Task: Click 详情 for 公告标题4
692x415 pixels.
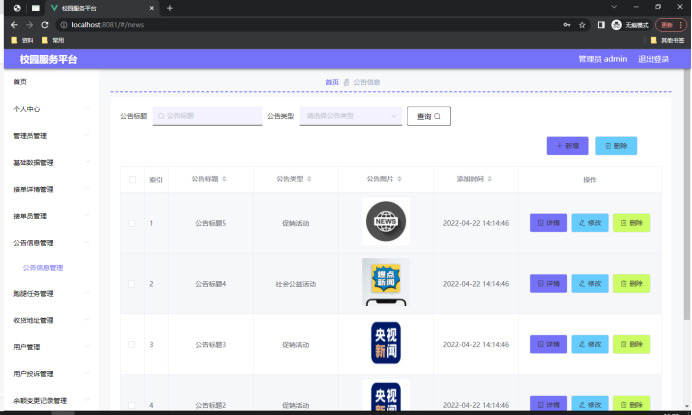Action: [x=548, y=283]
